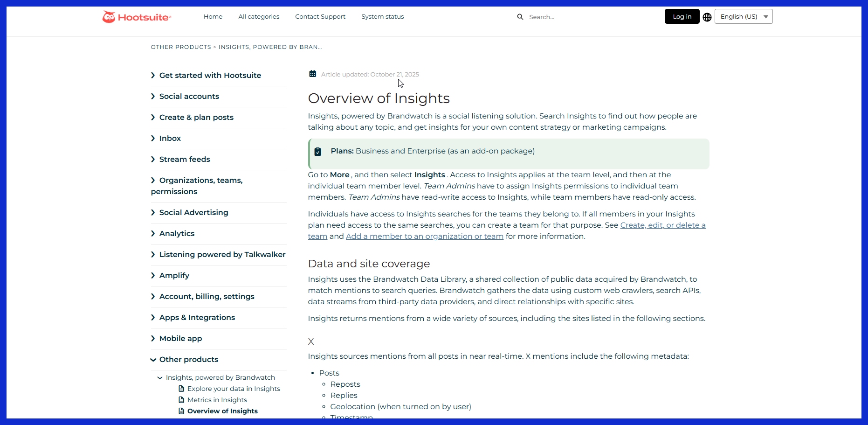Select Contact Support in the navigation
Screen dimensions: 868x425
click(x=320, y=16)
